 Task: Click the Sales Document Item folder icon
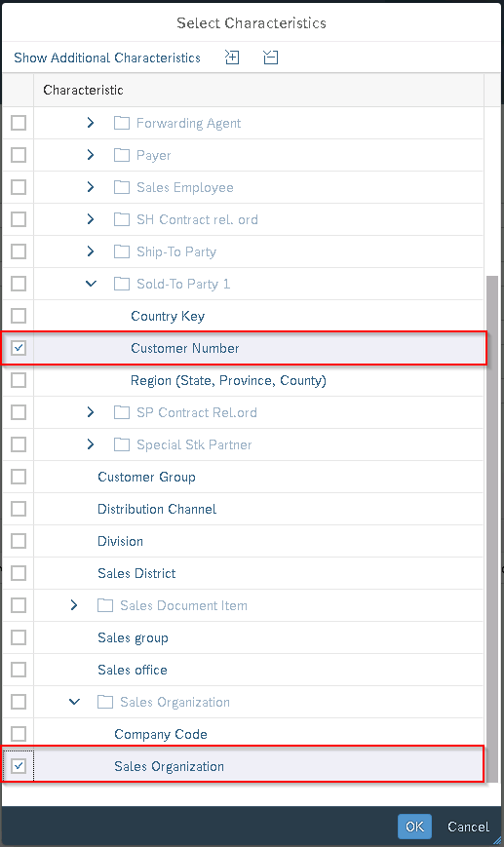pos(105,605)
